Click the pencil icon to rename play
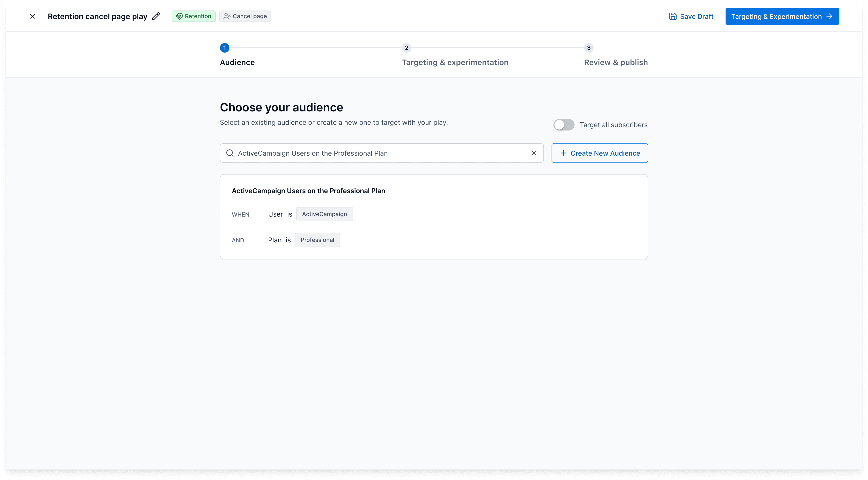This screenshot has height=480, width=868. click(x=156, y=16)
